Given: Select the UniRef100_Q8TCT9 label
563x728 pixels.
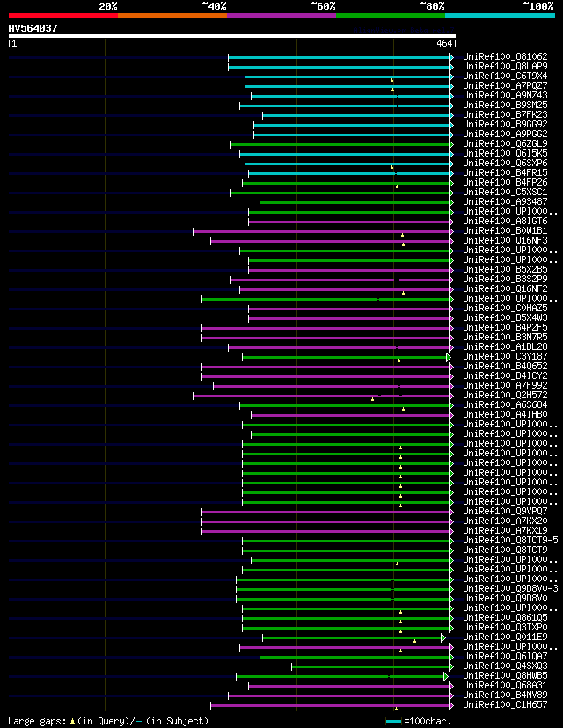Looking at the screenshot, I should (505, 550).
